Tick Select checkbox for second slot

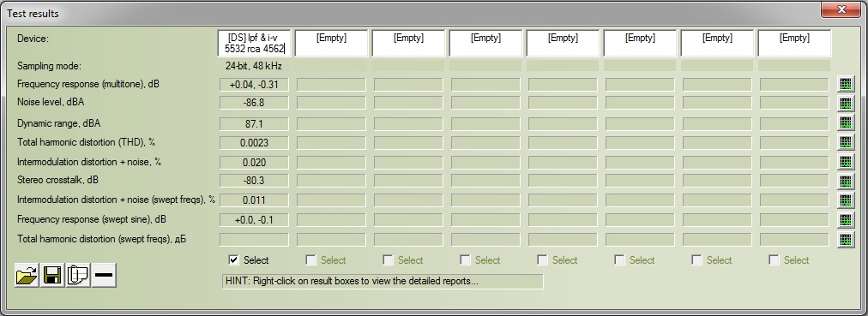tap(311, 260)
